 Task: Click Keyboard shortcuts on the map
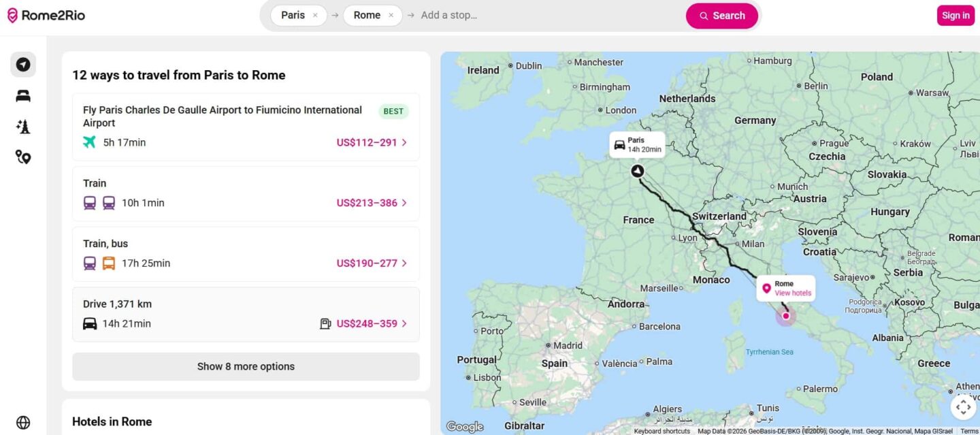[662, 431]
